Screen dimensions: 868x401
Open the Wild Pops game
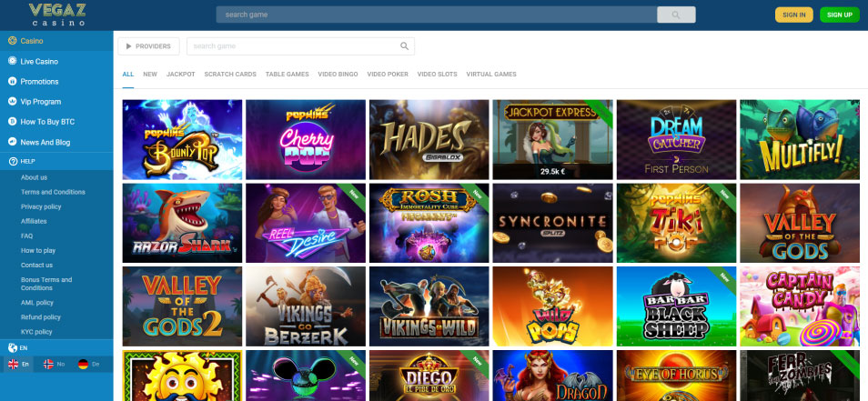point(552,306)
